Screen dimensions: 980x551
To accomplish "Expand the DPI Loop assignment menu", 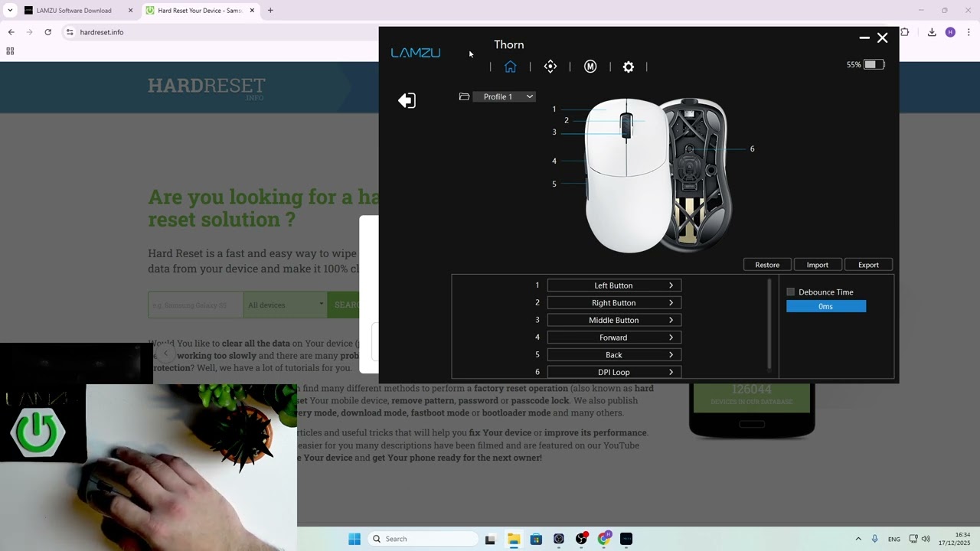I will pyautogui.click(x=613, y=372).
